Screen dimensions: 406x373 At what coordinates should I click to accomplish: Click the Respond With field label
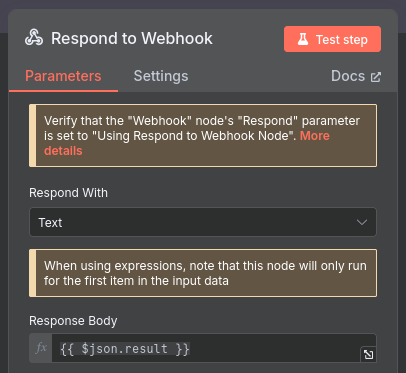coord(68,193)
